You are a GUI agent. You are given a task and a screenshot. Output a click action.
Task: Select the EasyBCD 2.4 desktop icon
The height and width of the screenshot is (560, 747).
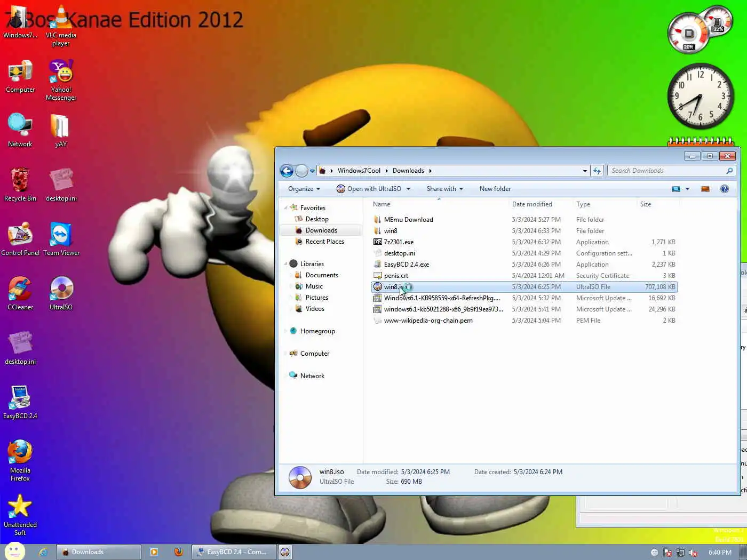pyautogui.click(x=20, y=403)
